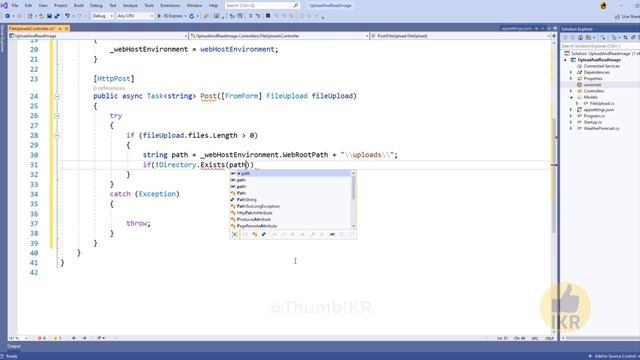Expand the Controllers folder node
Screen dimensions: 640x360
[571, 91]
